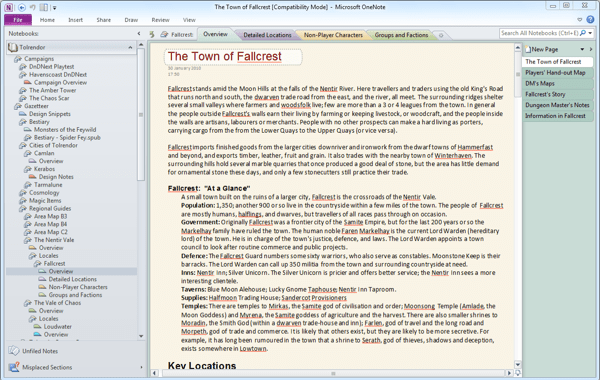Open the Home ribbon tab
600x380 pixels.
point(47,20)
